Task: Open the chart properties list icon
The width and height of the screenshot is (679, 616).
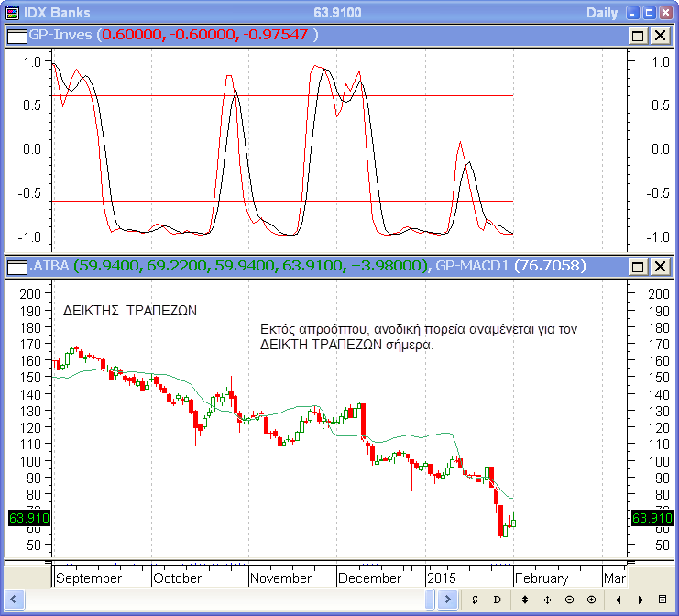Action: click(x=663, y=599)
